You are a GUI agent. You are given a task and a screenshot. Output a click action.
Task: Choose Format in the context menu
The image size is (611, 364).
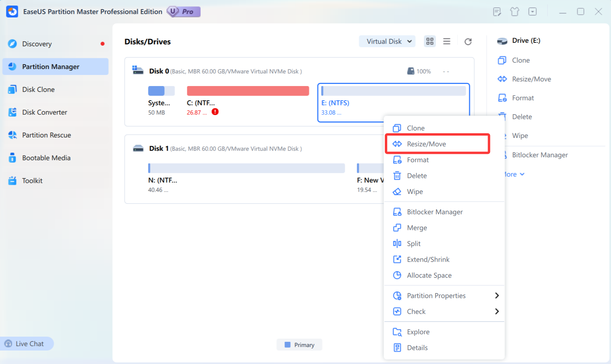pos(444,160)
